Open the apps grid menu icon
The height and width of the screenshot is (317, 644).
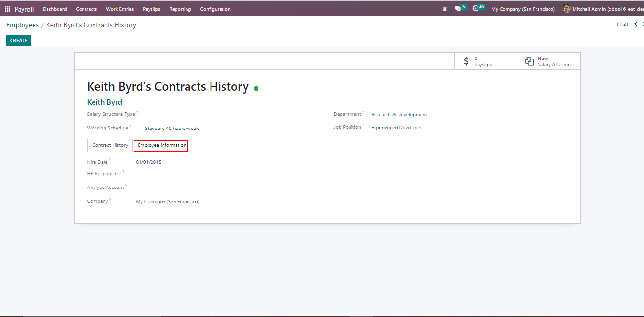point(7,9)
